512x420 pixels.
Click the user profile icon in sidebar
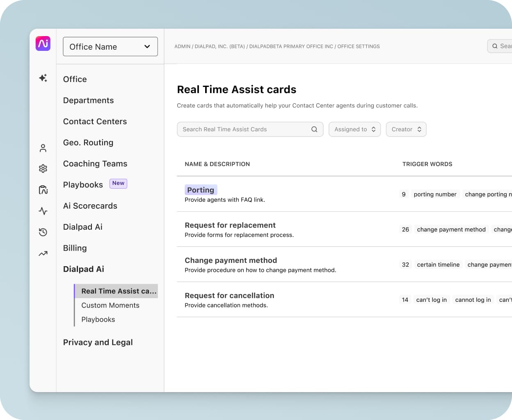pos(43,148)
